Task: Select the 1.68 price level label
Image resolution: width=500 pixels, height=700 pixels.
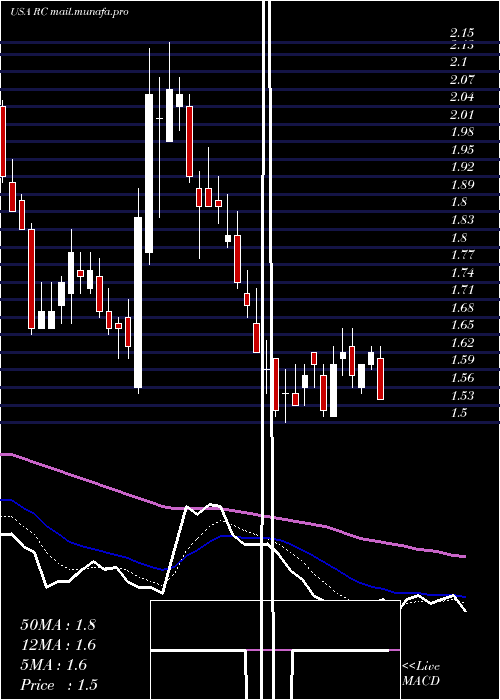Action: coord(462,308)
